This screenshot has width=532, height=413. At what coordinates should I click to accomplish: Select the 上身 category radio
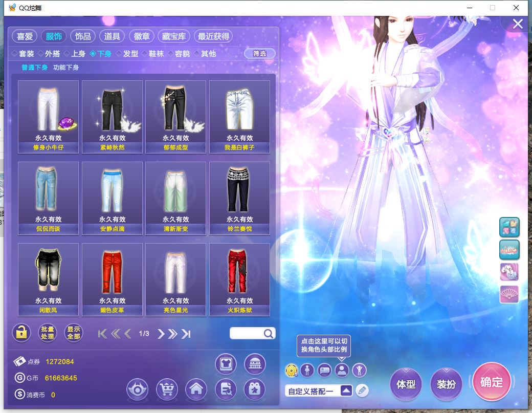[x=75, y=54]
